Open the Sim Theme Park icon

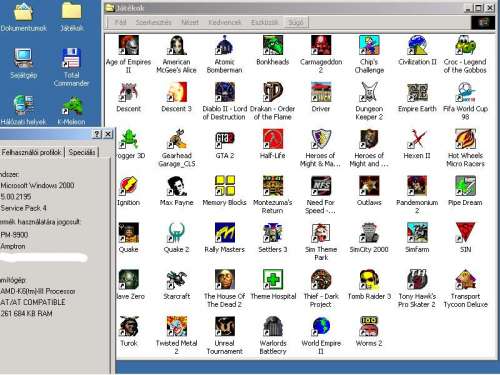point(321,233)
